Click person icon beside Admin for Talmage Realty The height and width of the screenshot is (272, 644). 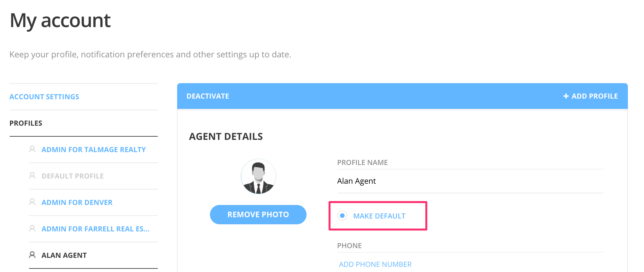coord(32,149)
